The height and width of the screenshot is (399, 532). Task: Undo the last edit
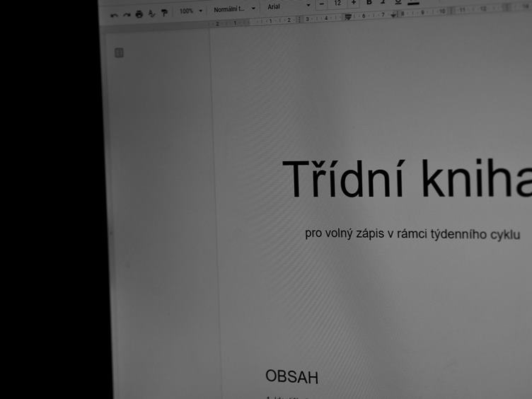click(x=115, y=16)
